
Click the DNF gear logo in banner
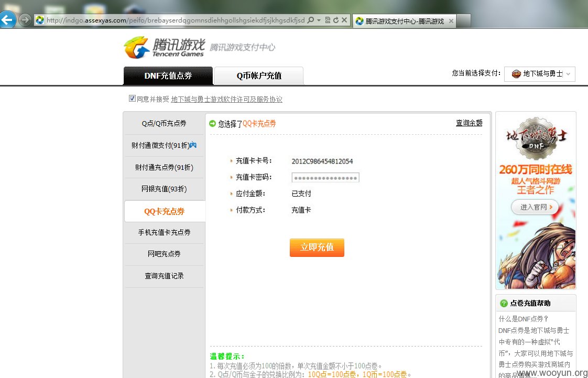tap(536, 138)
